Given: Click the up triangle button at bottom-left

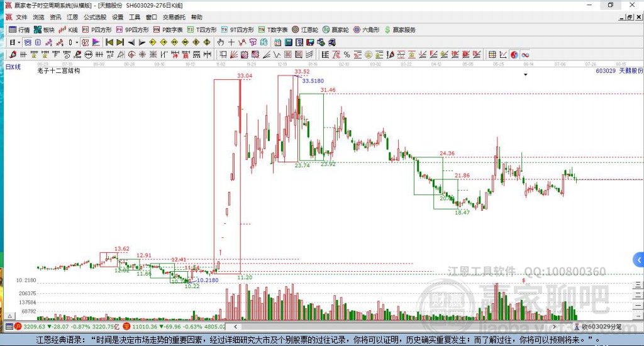Looking at the screenshot, I should pos(11,316).
